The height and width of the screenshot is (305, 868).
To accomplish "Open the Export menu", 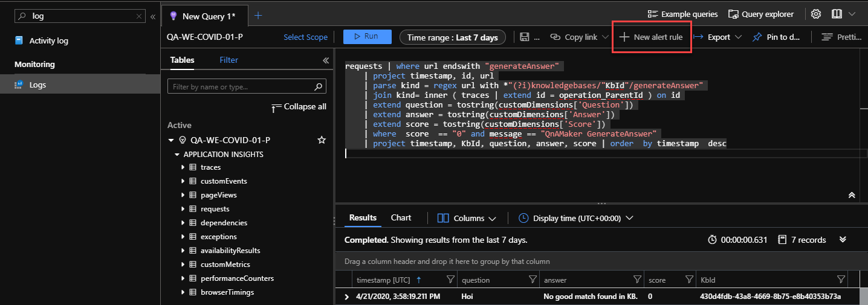I will click(x=717, y=37).
